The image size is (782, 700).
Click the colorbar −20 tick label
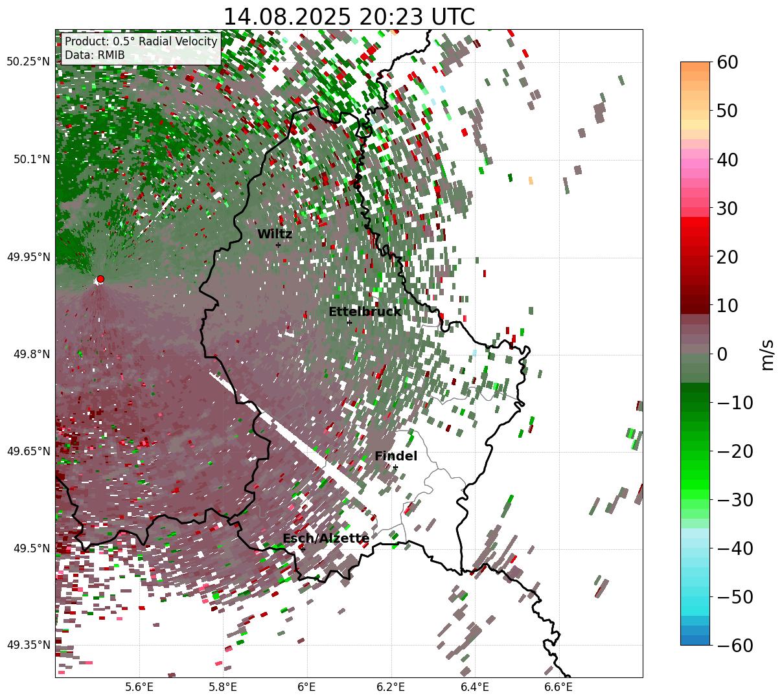tap(734, 451)
